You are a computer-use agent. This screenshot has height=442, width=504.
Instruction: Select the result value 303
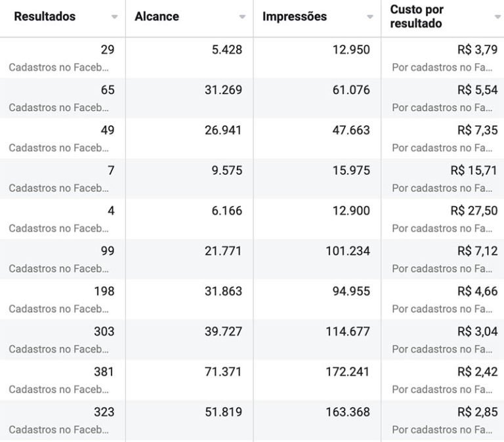tap(104, 332)
